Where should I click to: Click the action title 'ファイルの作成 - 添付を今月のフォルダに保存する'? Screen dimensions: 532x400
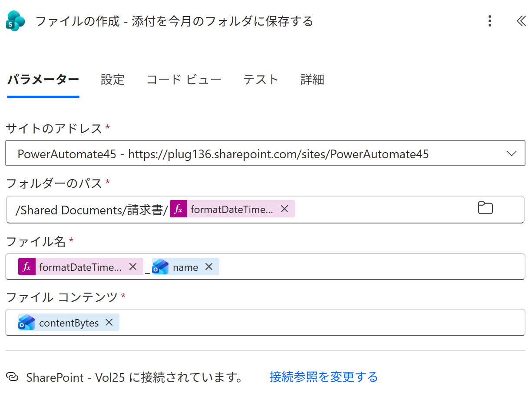(x=174, y=21)
